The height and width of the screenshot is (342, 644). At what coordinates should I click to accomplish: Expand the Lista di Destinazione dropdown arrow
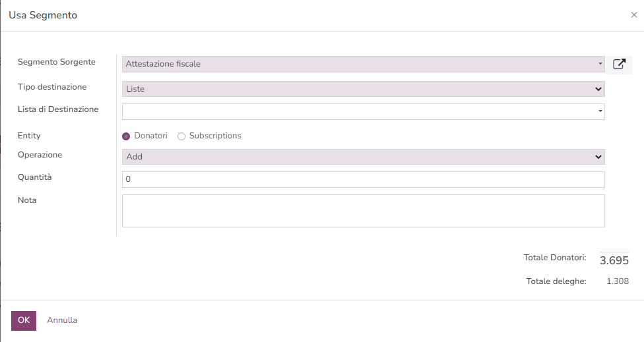coord(600,111)
